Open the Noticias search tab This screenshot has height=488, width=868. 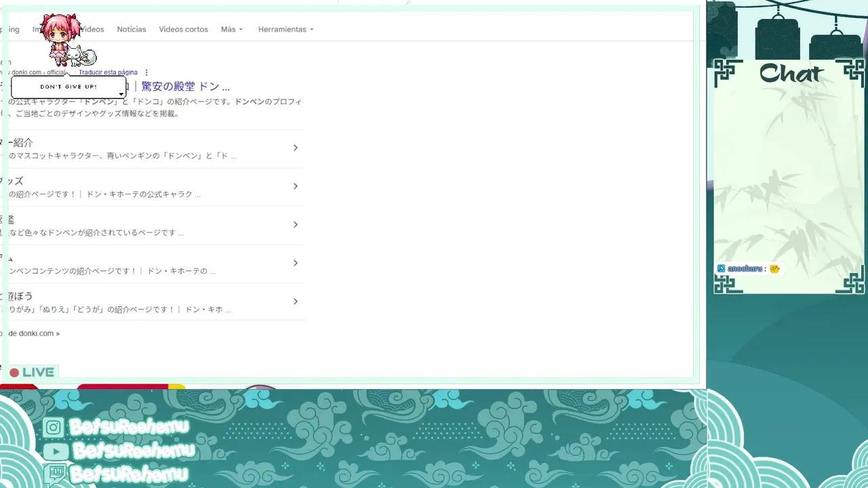tap(132, 29)
